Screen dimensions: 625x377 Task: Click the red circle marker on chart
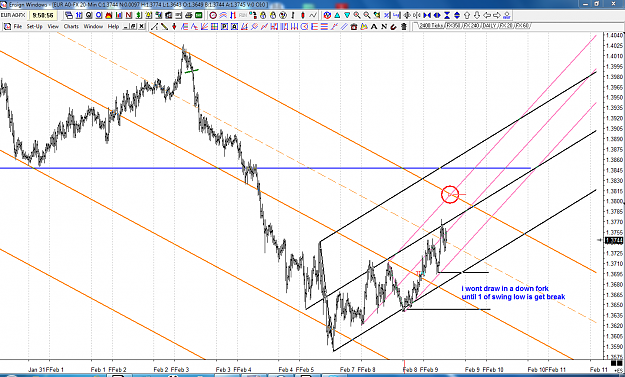(450, 194)
